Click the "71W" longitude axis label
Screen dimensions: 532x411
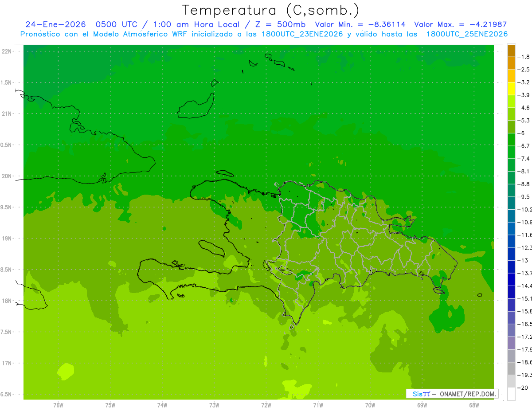coord(318,405)
